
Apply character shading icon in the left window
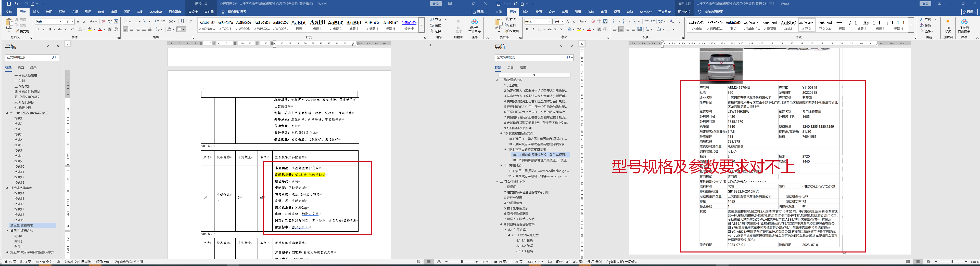point(110,29)
